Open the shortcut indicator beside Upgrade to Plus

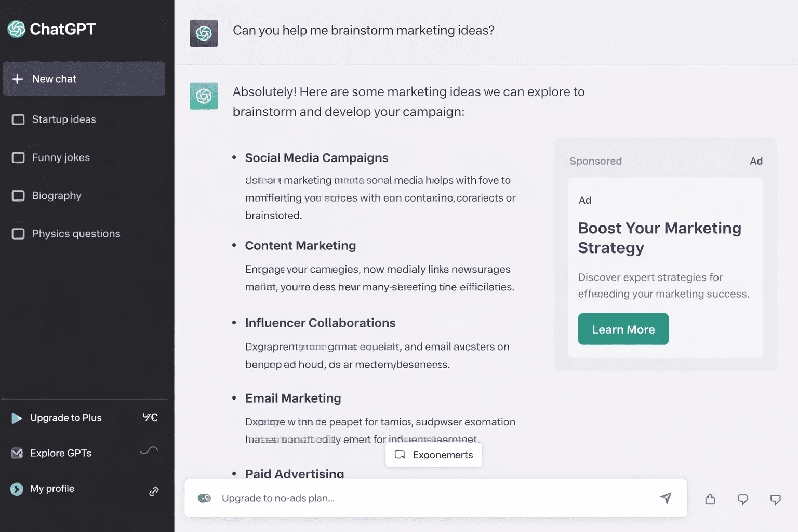click(x=150, y=417)
